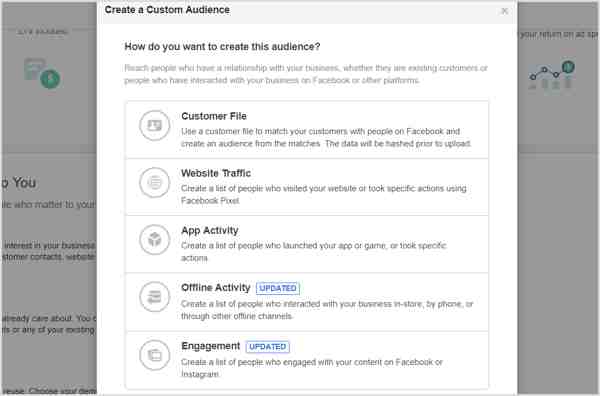
Task: Click the Customer File description text
Action: [x=326, y=137]
